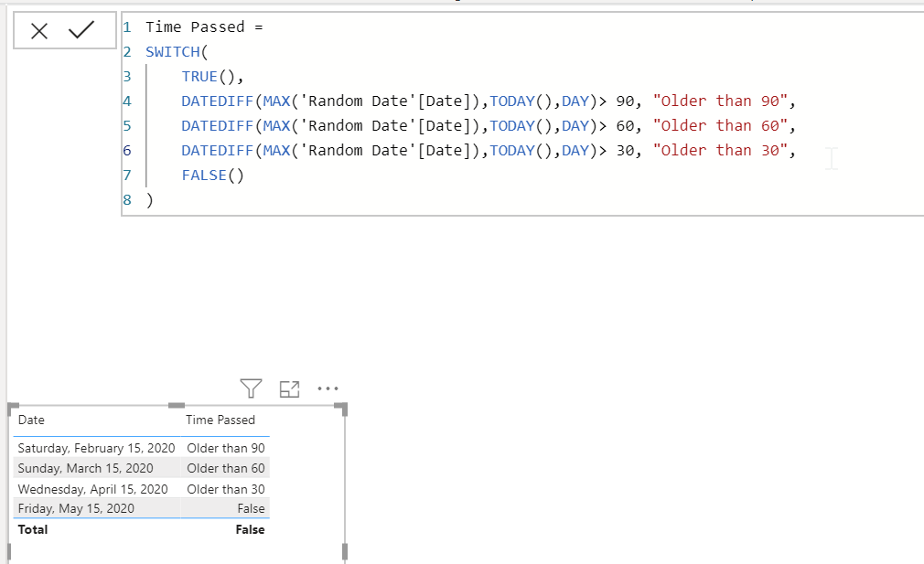The width and height of the screenshot is (924, 564).
Task: Grab the top-right corner handle of visual
Action: click(342, 409)
